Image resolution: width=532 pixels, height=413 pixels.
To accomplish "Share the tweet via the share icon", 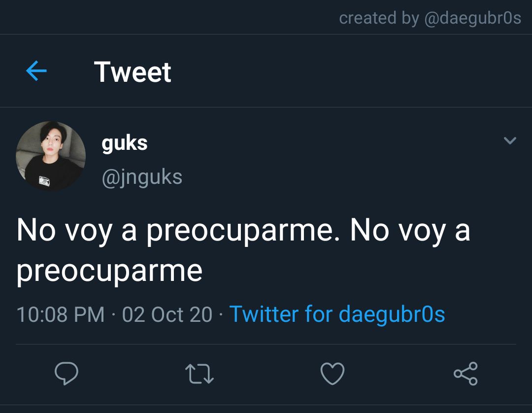I will 466,373.
